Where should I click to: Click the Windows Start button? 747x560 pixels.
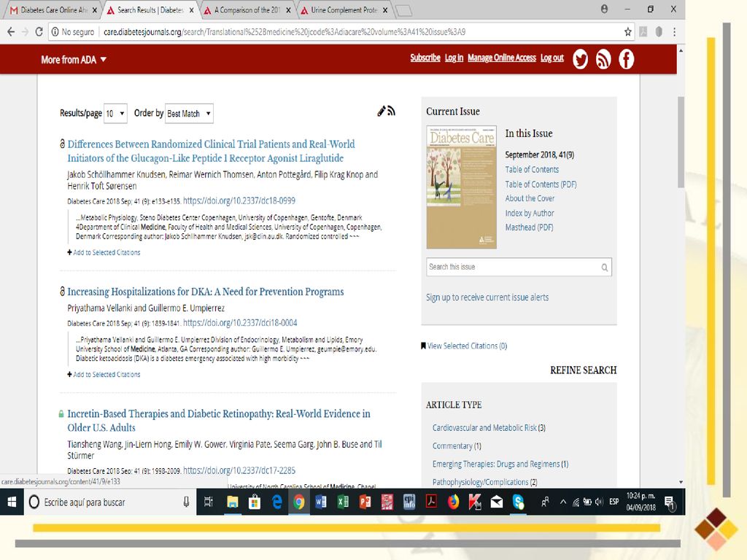point(12,502)
